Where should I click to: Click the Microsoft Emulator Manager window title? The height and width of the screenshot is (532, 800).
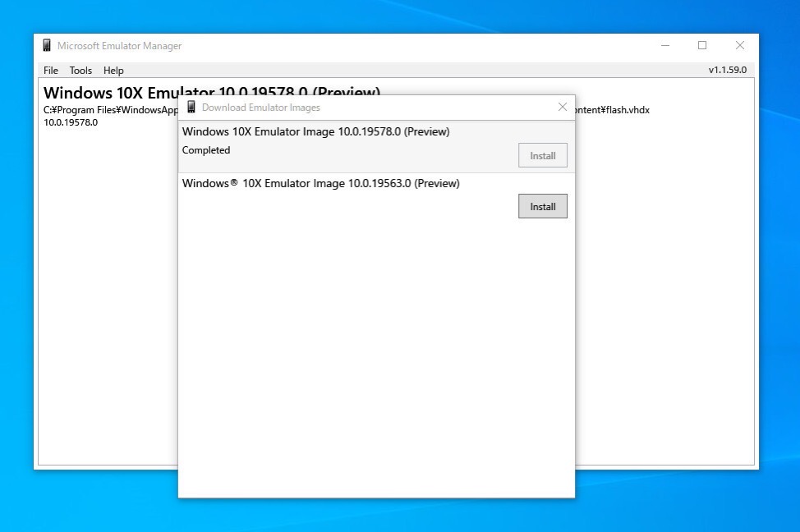(119, 46)
